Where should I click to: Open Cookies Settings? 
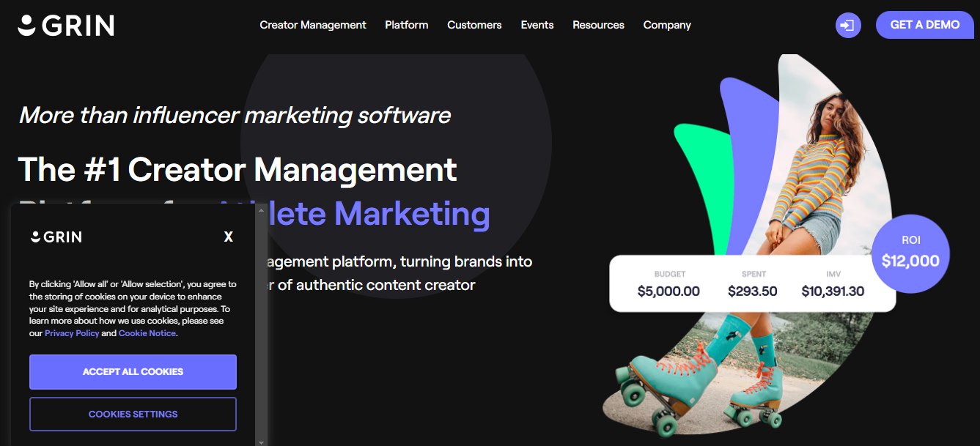133,415
